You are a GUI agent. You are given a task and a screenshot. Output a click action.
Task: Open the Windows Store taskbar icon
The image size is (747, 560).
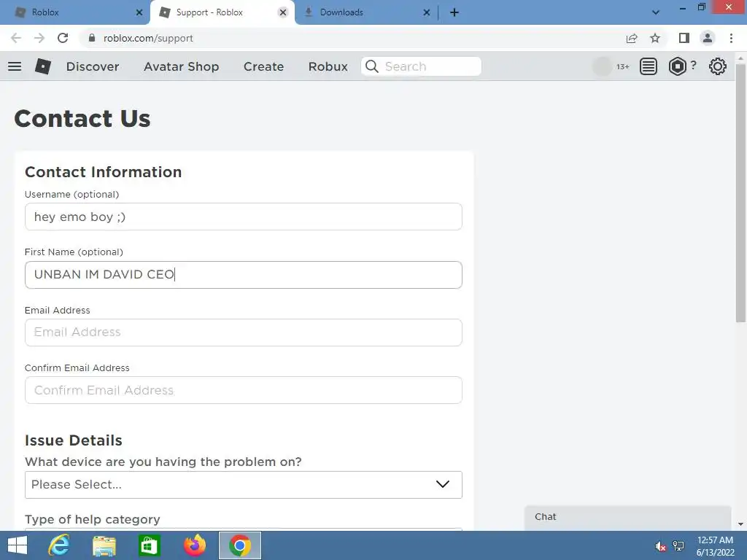point(149,545)
